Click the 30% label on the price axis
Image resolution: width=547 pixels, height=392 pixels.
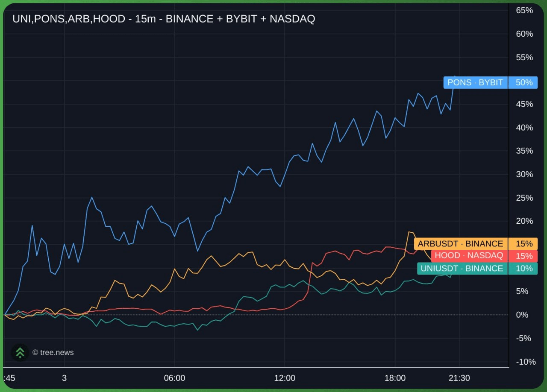(x=524, y=174)
